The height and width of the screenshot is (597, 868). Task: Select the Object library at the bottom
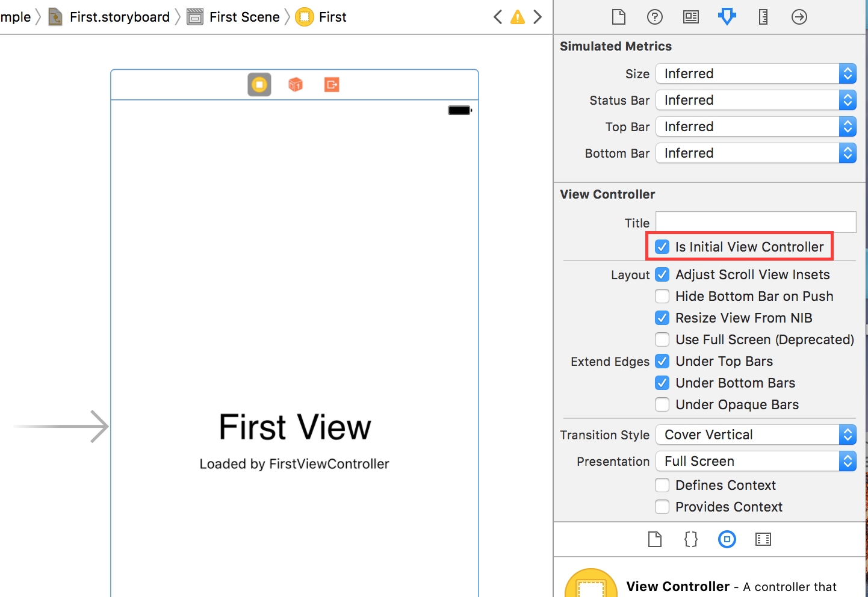point(727,539)
